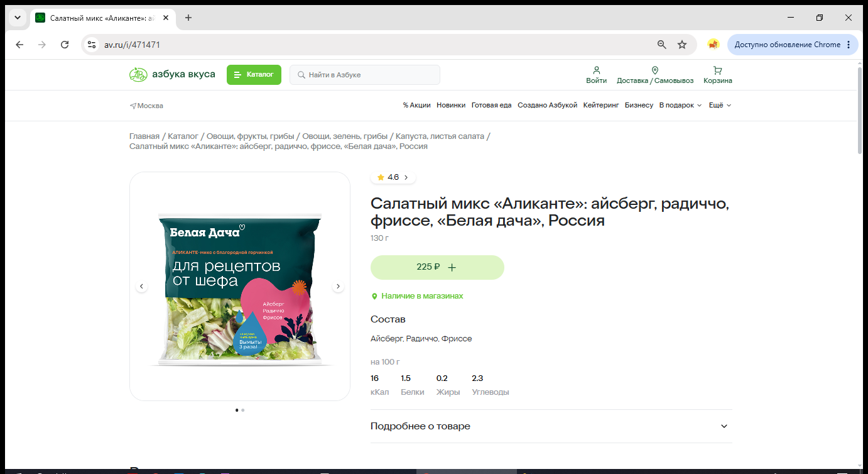
Task: Close the Салатный микс browser tab
Action: coord(166,18)
